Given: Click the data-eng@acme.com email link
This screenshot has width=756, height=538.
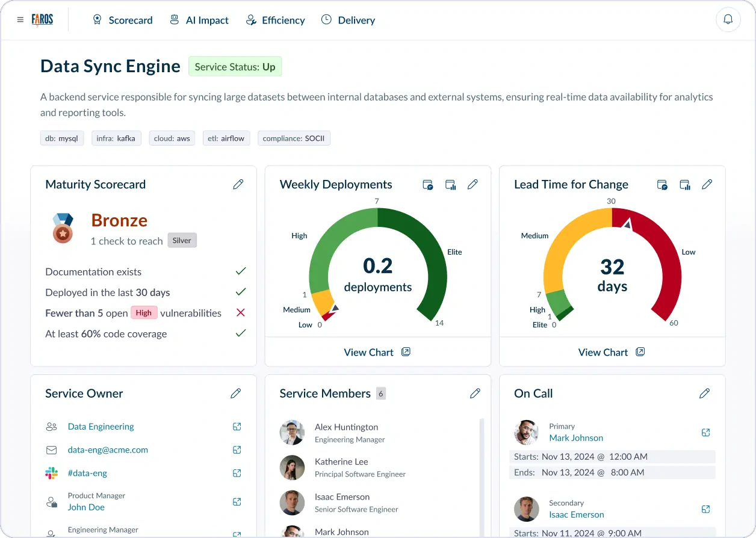Looking at the screenshot, I should pyautogui.click(x=108, y=450).
